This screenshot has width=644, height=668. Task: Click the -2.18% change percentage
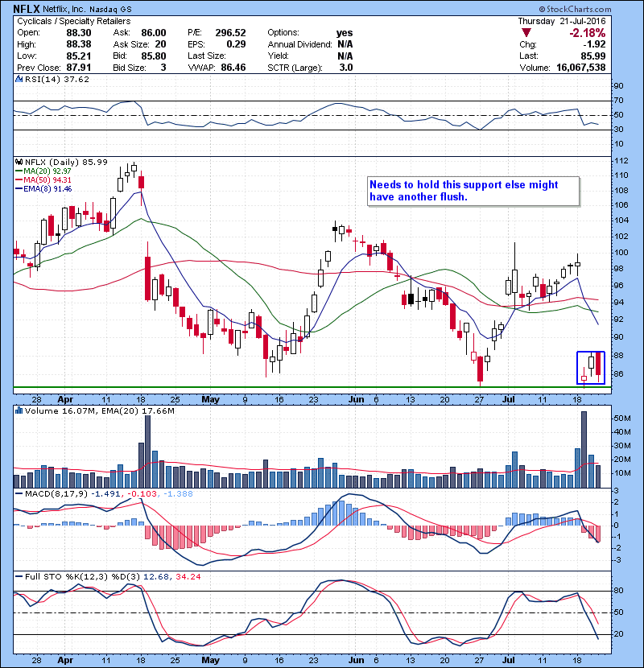pyautogui.click(x=588, y=33)
